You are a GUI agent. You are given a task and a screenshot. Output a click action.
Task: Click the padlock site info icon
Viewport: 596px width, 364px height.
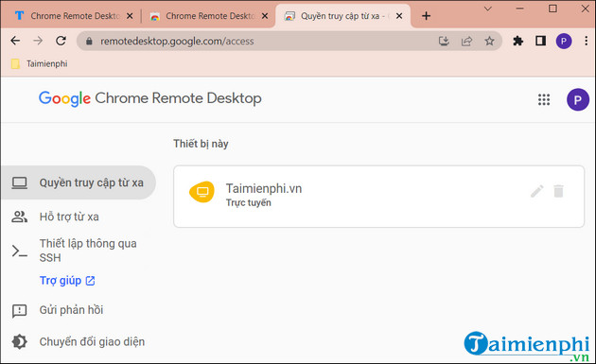[89, 41]
